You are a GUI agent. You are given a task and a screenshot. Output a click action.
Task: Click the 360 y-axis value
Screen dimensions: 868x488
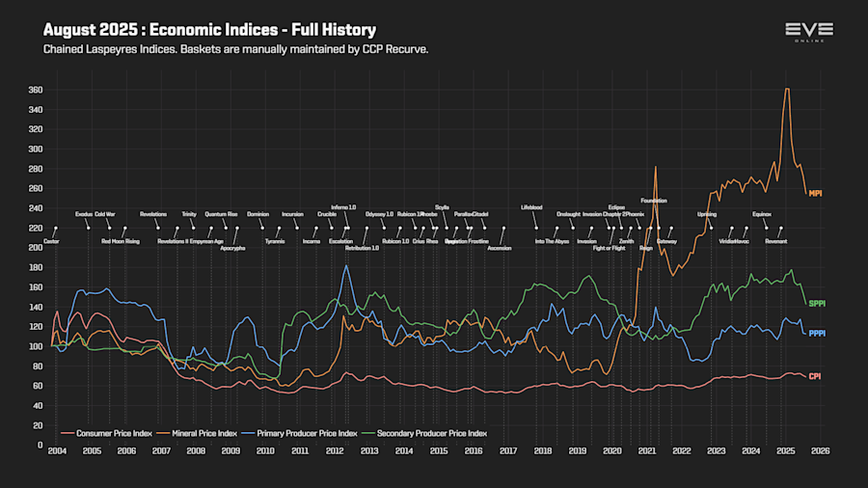36,91
